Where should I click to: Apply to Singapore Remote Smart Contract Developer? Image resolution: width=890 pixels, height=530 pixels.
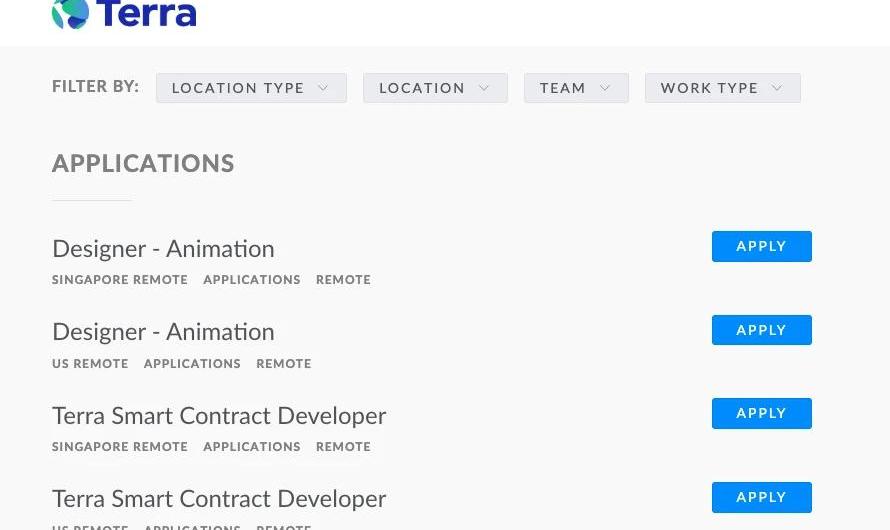coord(762,413)
